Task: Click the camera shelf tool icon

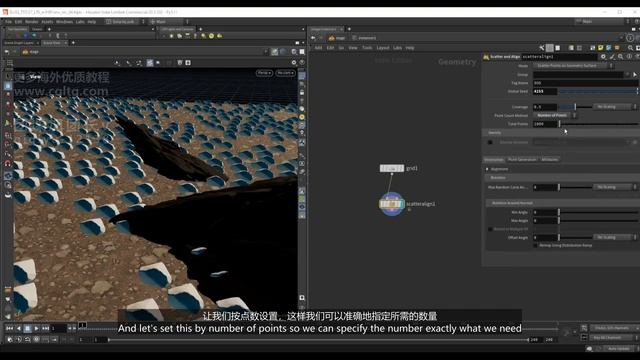Action: click(x=179, y=36)
